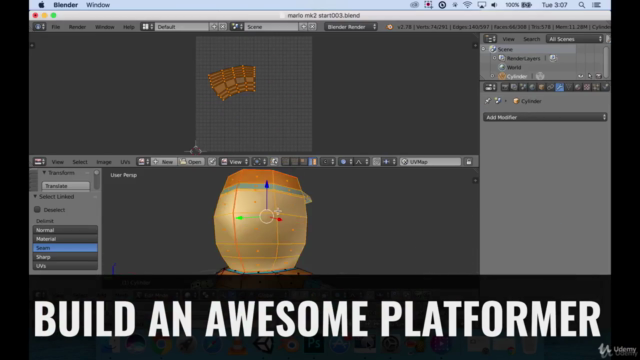Toggle the lock icon right of UVMap field
This screenshot has width=640, height=360.
click(x=469, y=162)
